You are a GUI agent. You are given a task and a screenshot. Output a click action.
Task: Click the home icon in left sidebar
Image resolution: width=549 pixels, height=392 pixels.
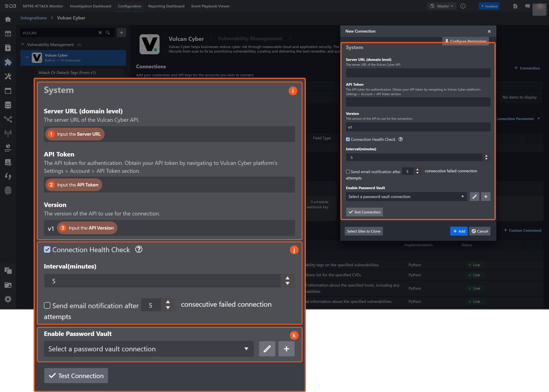tap(8, 19)
